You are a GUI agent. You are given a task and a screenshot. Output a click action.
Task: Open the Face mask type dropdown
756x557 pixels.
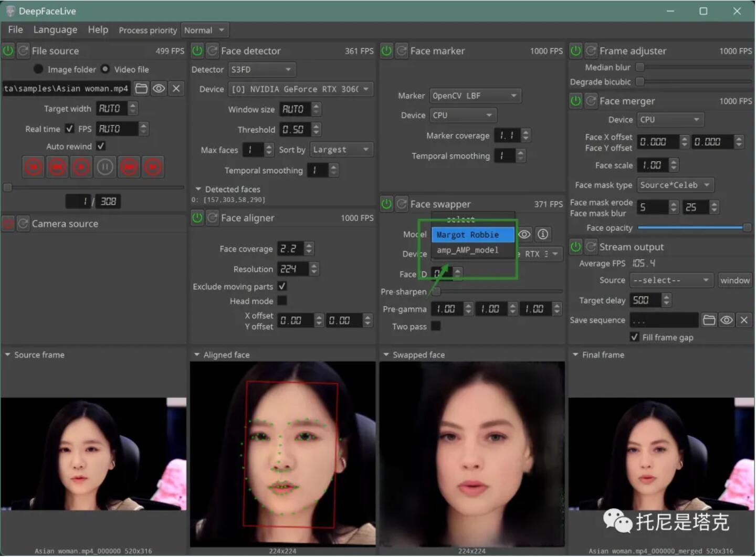point(675,185)
